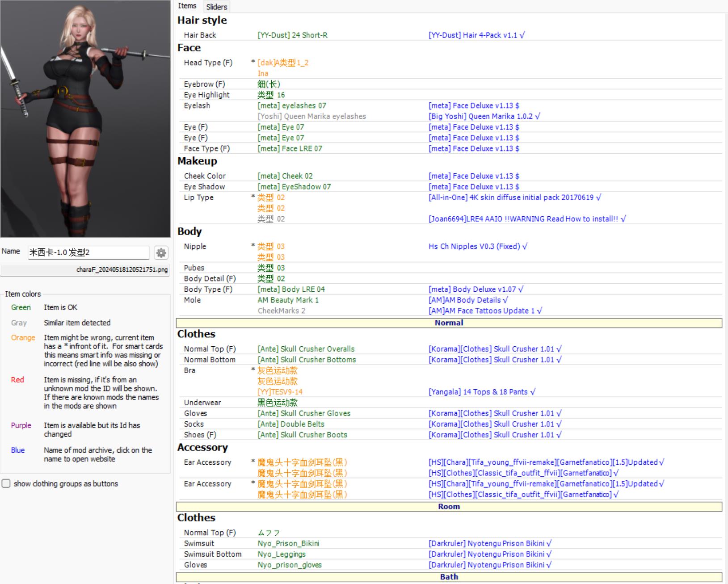Select the Items tab
The width and height of the screenshot is (728, 584).
coord(187,6)
